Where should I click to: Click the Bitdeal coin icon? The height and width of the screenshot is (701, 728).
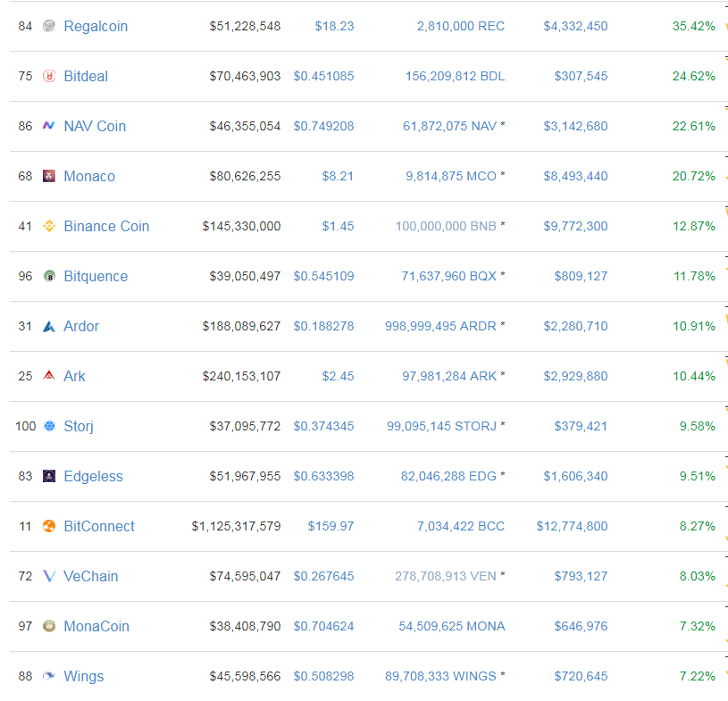point(49,76)
